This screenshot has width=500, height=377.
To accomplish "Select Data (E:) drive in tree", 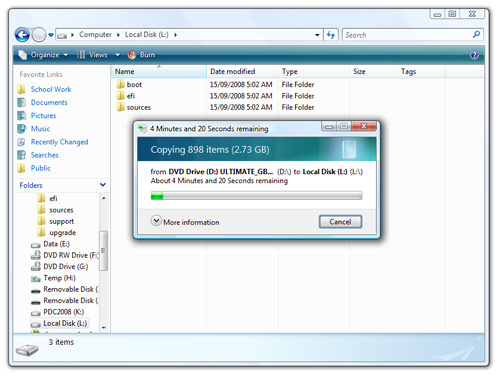I will click(x=50, y=244).
